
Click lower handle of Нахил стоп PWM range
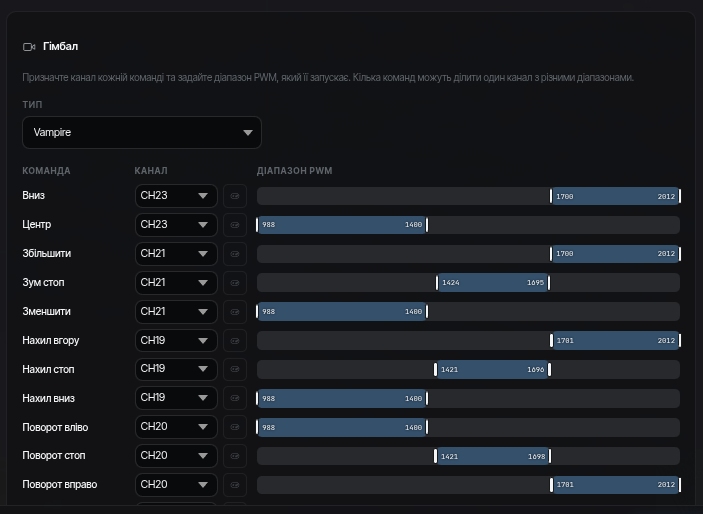(435, 370)
